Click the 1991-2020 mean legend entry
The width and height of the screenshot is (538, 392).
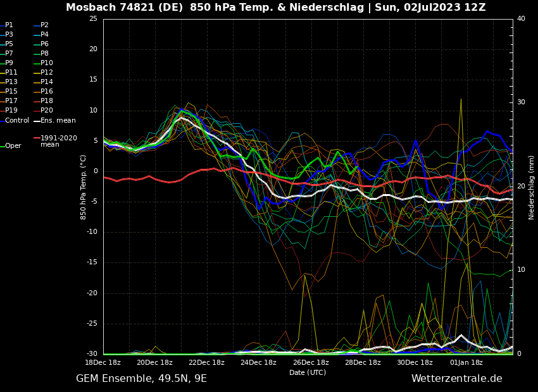[x=58, y=141]
